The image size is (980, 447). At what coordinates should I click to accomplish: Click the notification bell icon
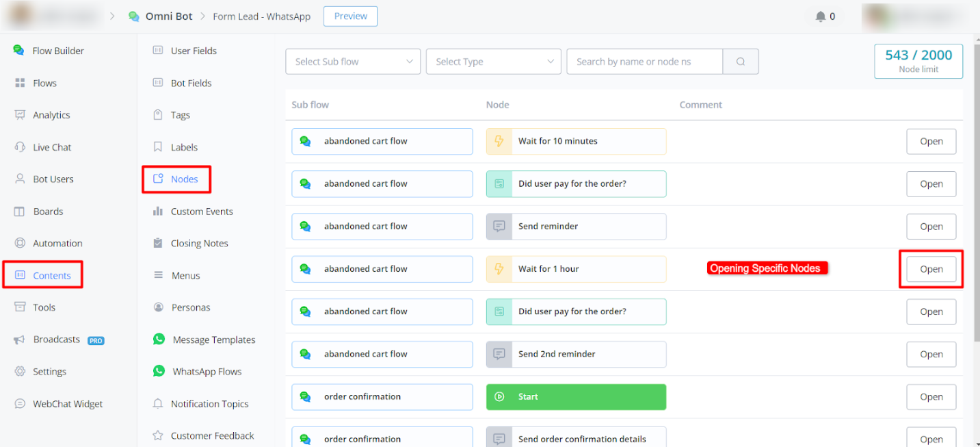click(x=821, y=16)
